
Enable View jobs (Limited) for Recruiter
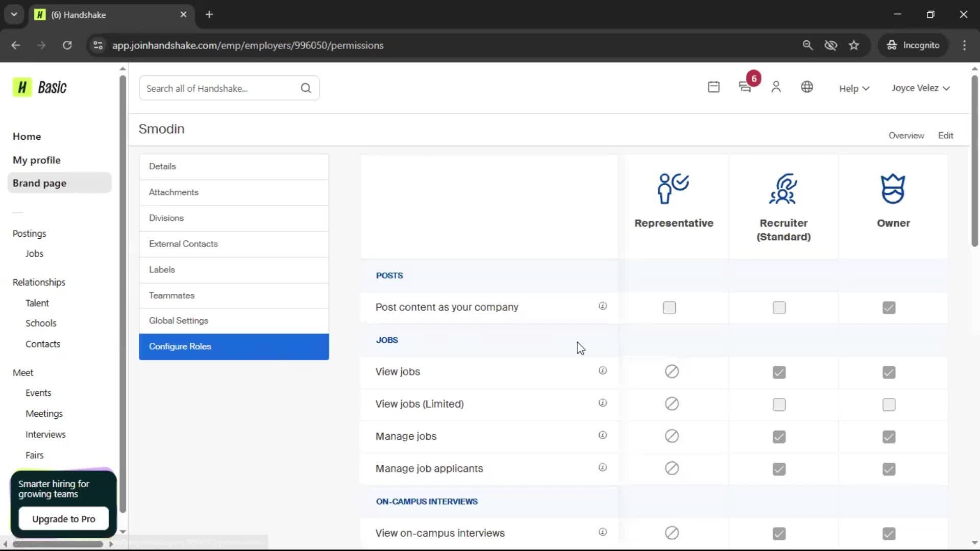point(779,405)
